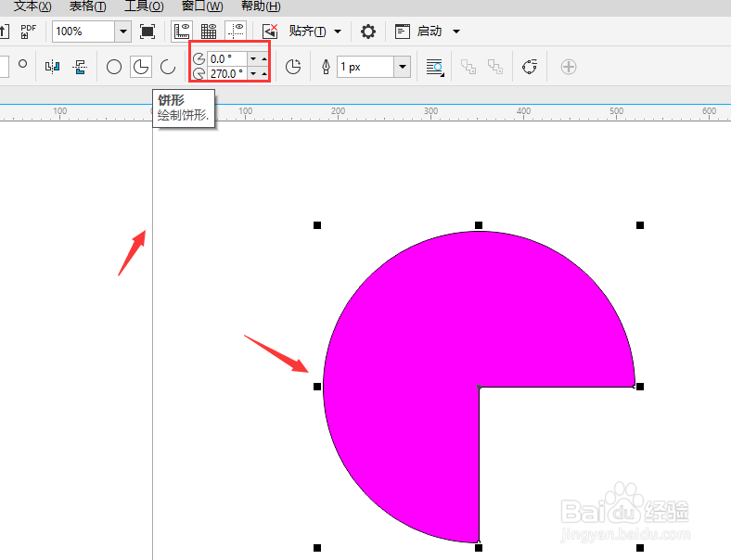The width and height of the screenshot is (731, 560).
Task: Click the small circle icon in property bar
Action: [22, 64]
